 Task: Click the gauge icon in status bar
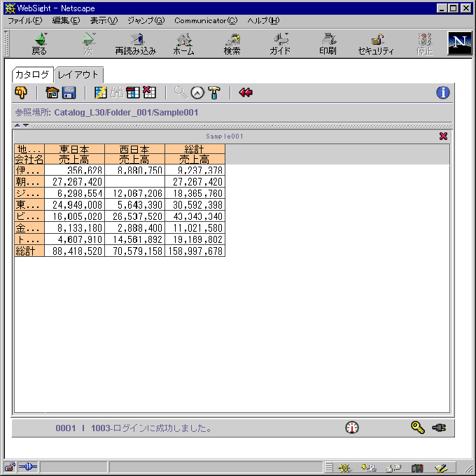click(352, 427)
